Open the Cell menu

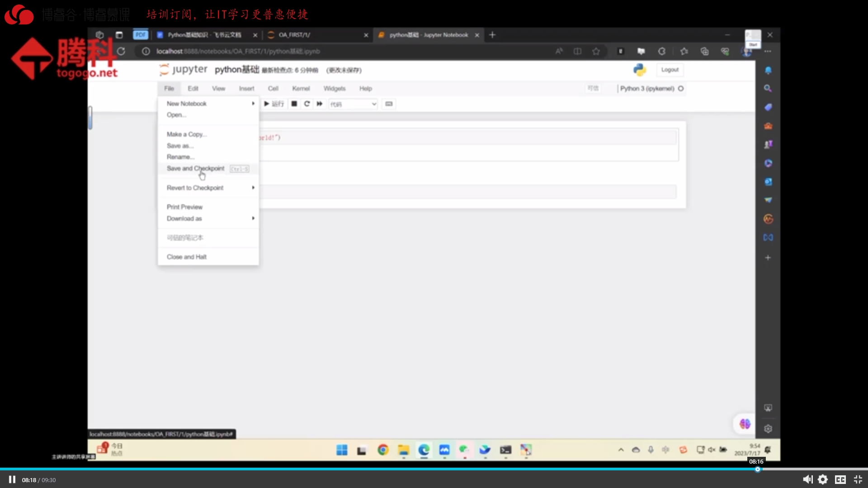(273, 89)
